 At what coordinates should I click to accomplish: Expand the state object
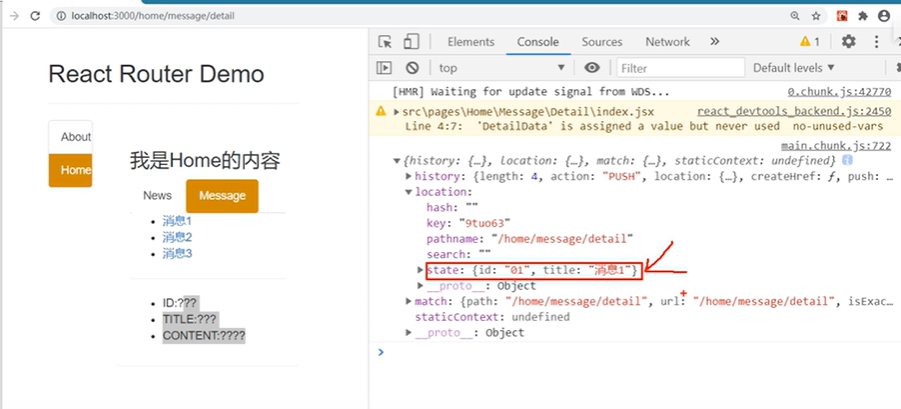[421, 269]
